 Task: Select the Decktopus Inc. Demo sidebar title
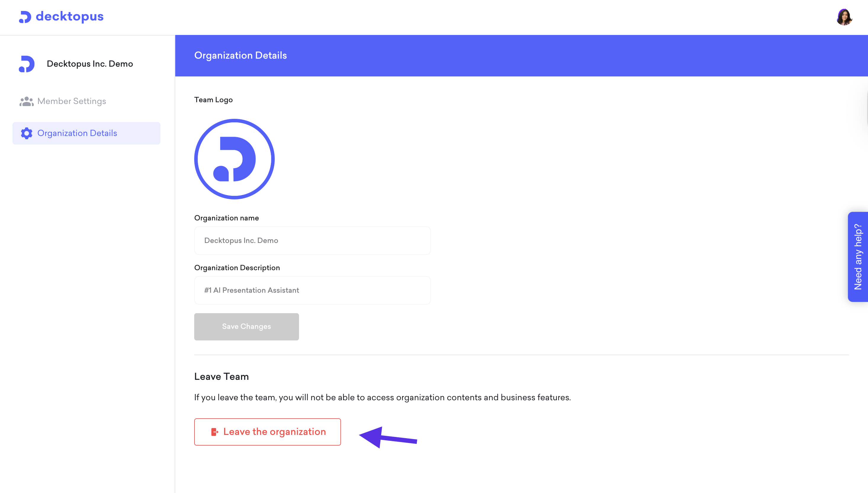(x=90, y=64)
